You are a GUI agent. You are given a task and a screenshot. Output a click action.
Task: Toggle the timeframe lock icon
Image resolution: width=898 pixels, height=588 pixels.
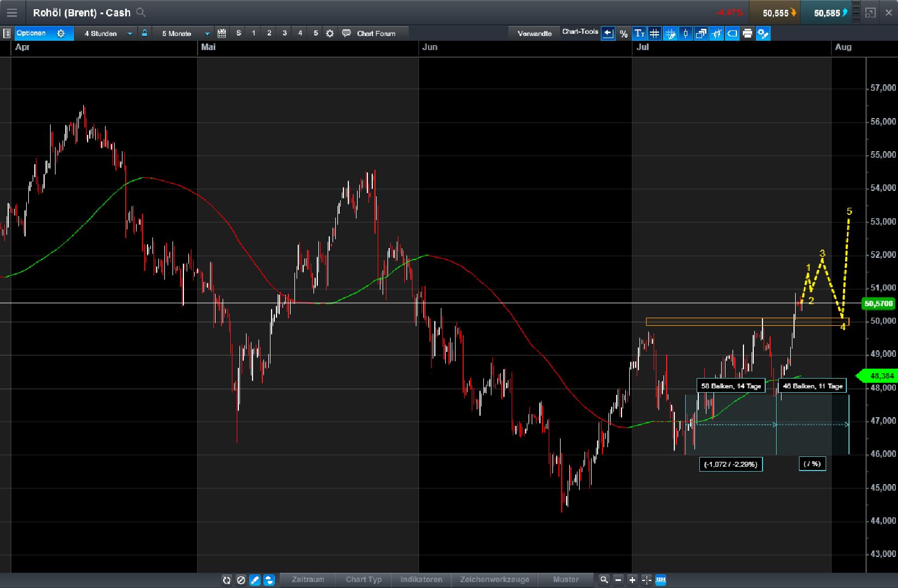(x=144, y=33)
